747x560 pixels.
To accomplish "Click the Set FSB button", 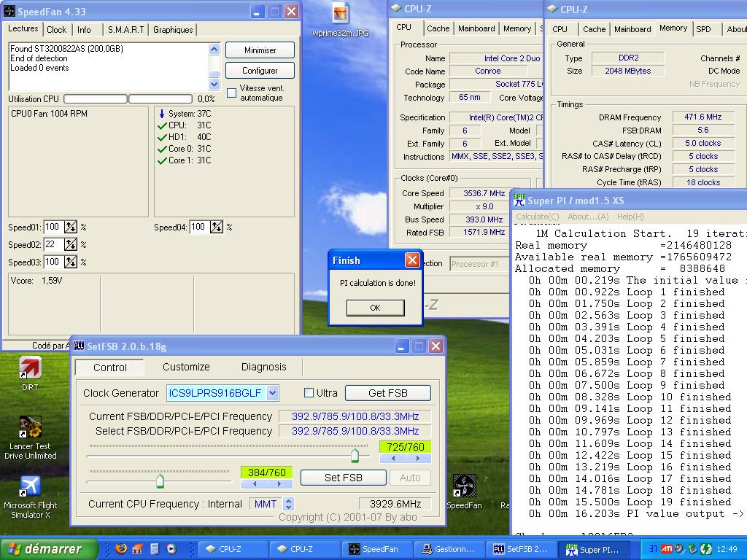I will pyautogui.click(x=343, y=478).
